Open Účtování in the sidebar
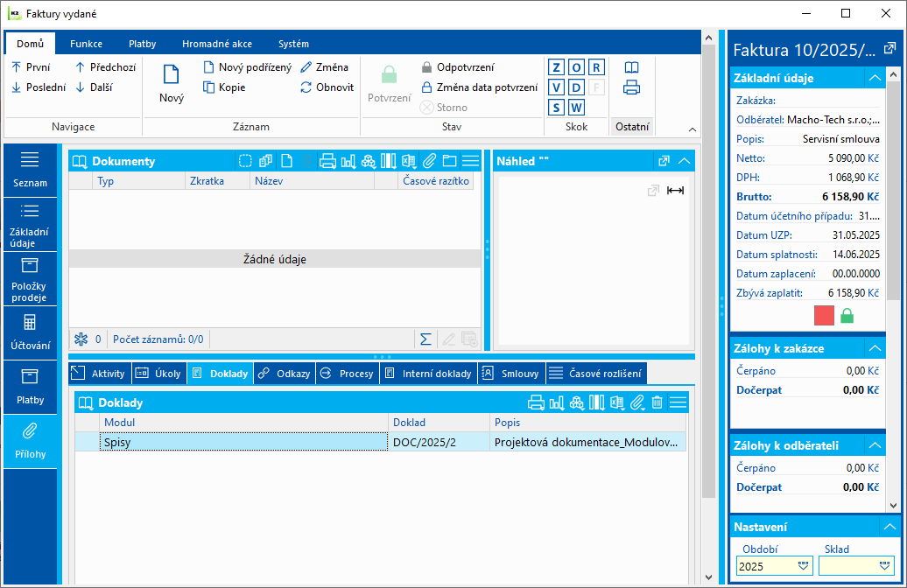The image size is (907, 588). [30, 333]
